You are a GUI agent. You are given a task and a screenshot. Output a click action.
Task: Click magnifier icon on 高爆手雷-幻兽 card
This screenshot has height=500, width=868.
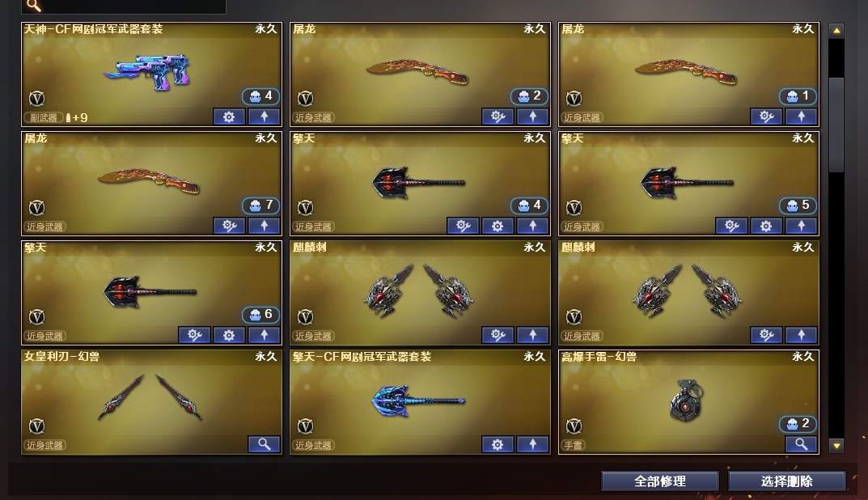[x=801, y=444]
